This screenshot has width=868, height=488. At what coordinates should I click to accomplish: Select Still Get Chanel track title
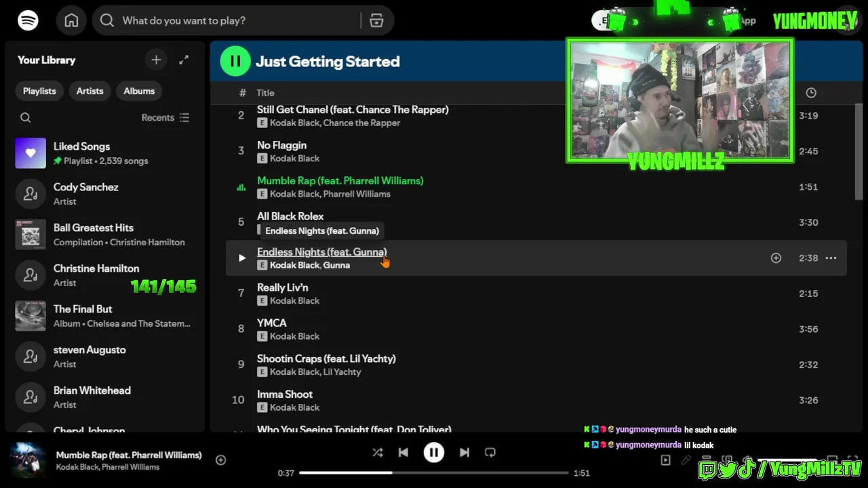353,110
